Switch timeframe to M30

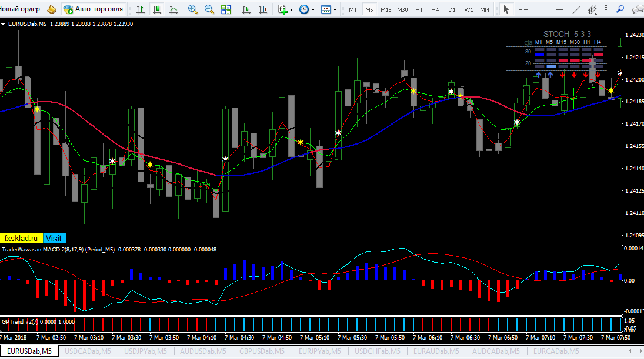pos(402,9)
